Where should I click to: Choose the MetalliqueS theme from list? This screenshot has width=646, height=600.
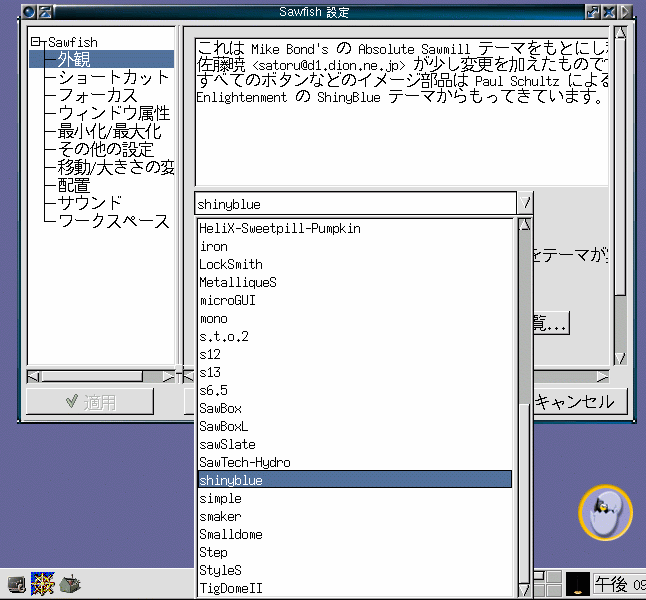355,283
